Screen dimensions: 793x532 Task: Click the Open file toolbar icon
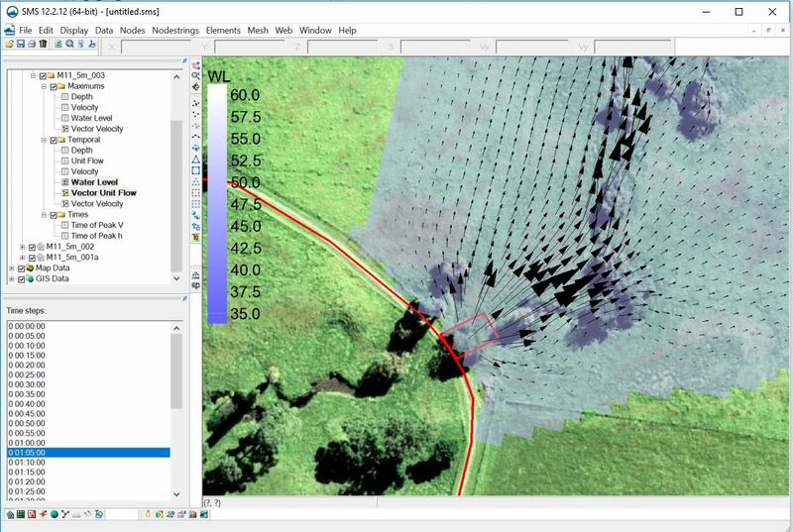(x=9, y=45)
